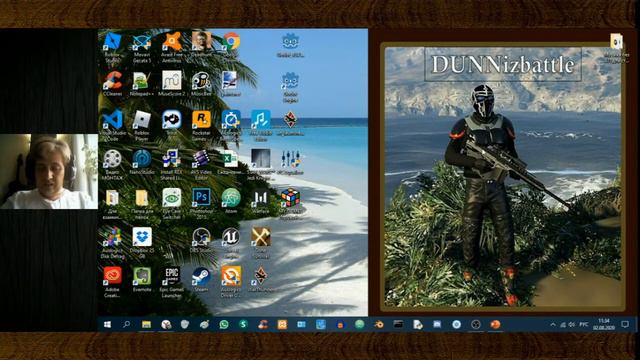This screenshot has width=640, height=360.
Task: Launch NanoStudio from the desktop
Action: [142, 162]
